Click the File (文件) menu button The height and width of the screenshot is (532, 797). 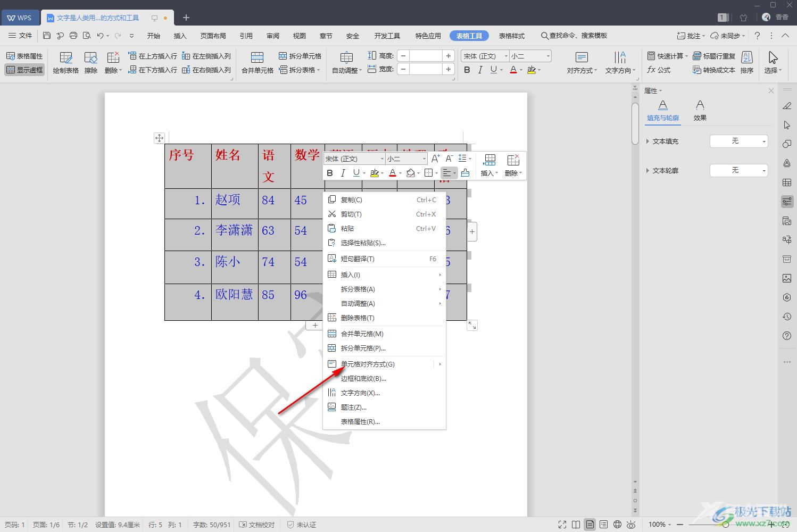click(20, 36)
